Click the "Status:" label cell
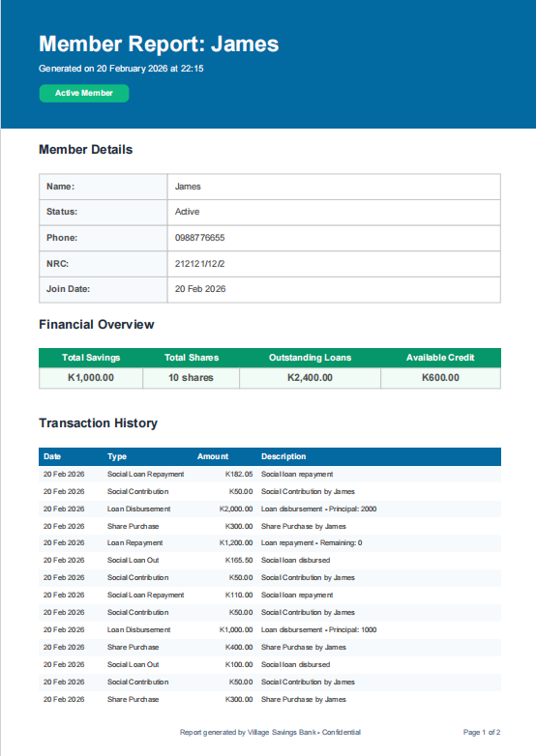 104,212
